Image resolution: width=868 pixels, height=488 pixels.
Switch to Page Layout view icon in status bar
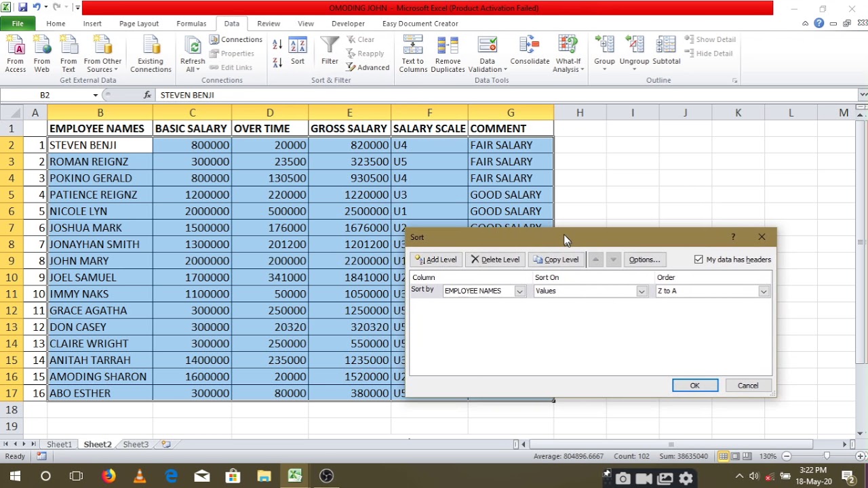pyautogui.click(x=735, y=456)
